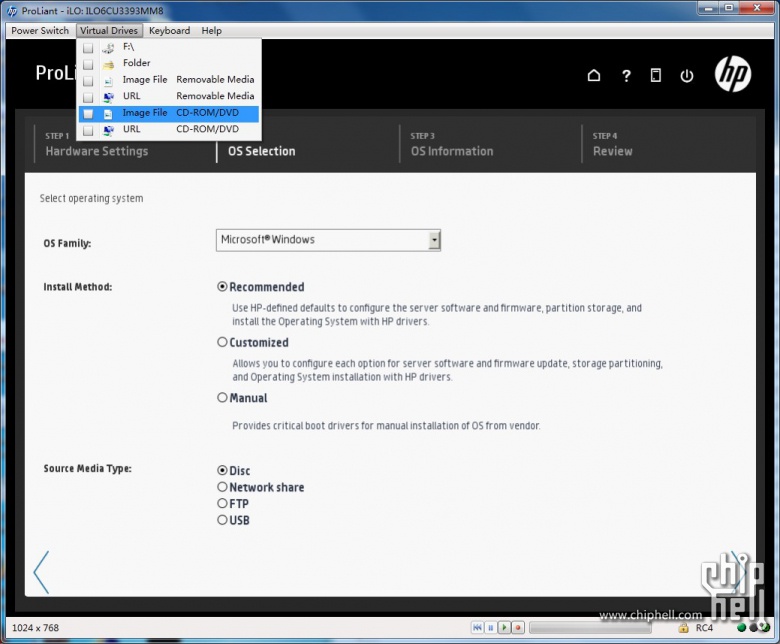Maximize the iLO console window
This screenshot has height=644, width=780.
click(729, 8)
